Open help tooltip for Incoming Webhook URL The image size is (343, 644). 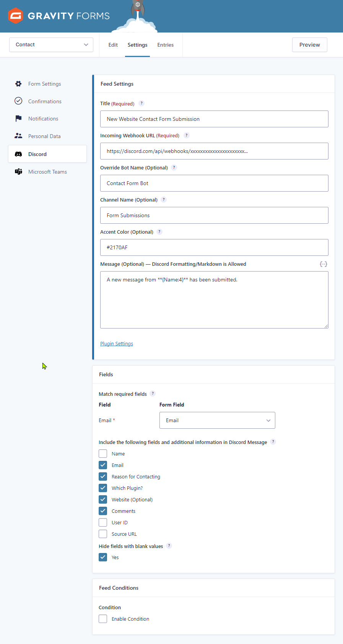point(187,135)
